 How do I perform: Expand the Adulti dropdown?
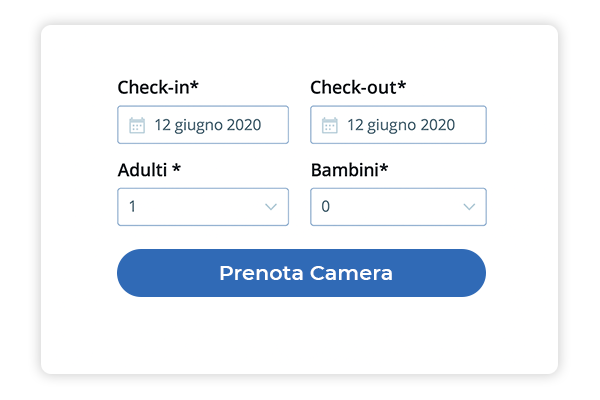click(203, 207)
